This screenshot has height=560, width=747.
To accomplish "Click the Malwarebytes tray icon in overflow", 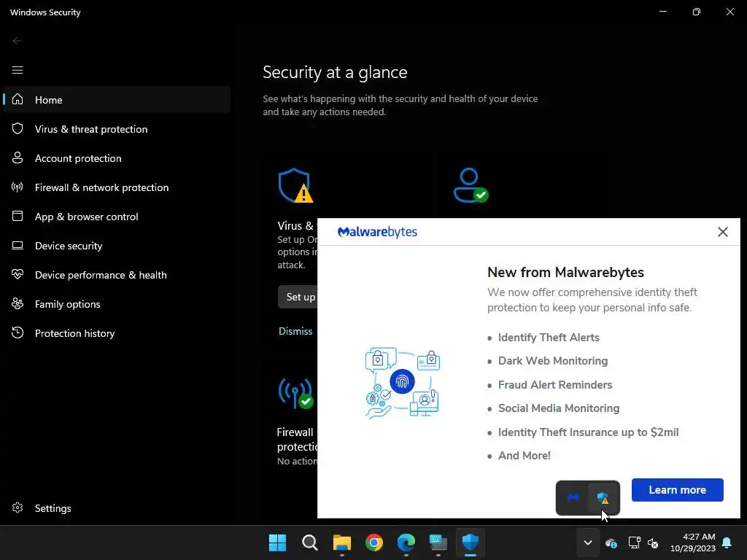I will [x=573, y=497].
